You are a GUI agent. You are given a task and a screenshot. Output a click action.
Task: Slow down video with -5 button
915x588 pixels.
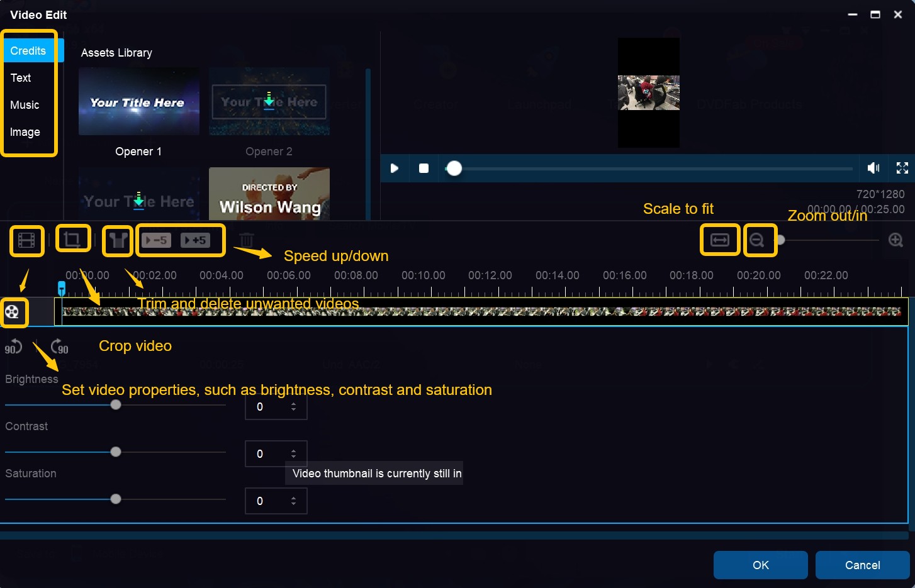[156, 240]
